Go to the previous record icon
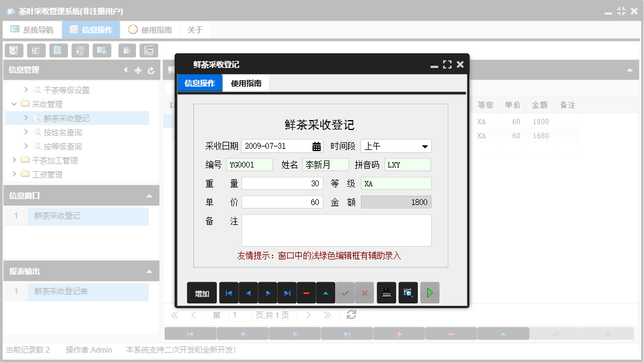The height and width of the screenshot is (362, 644). click(248, 292)
